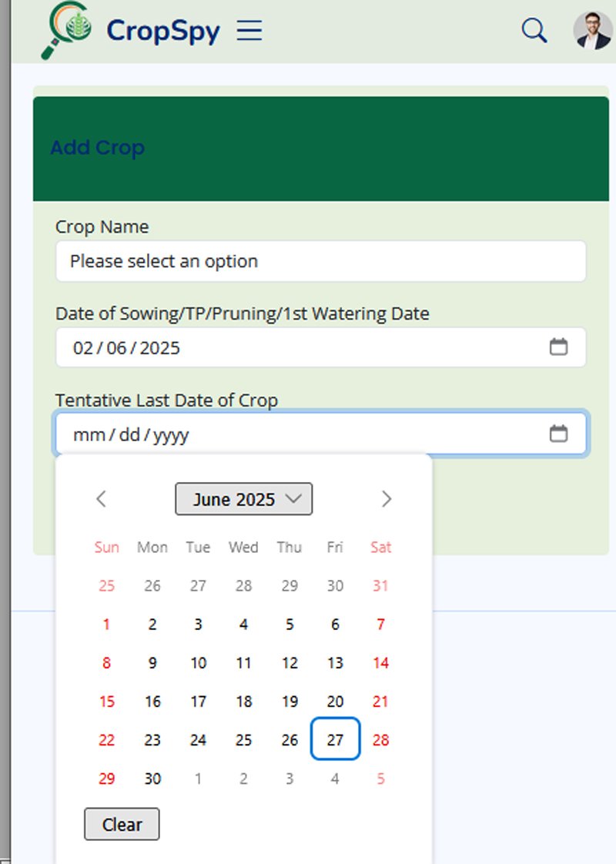Go to previous month in calendar
Screen dimensions: 616x864
101,499
